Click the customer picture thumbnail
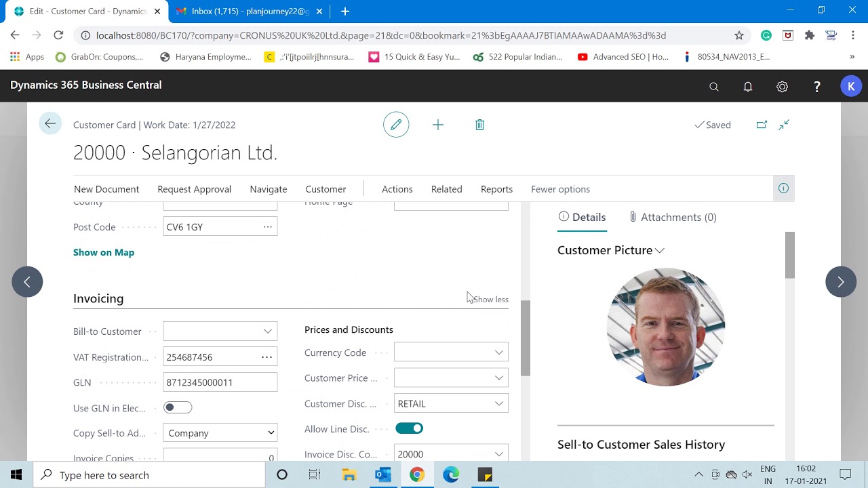 pos(666,327)
